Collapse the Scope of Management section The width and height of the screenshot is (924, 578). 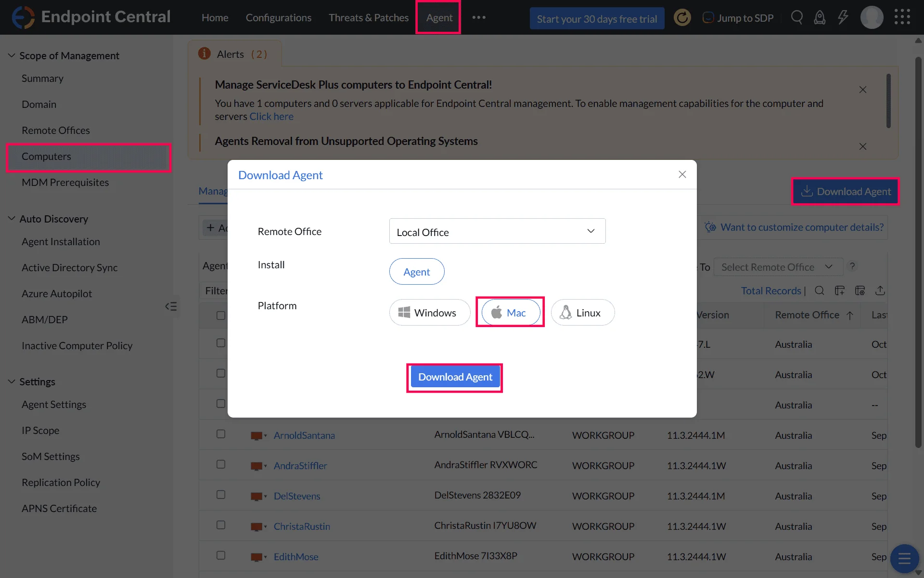[12, 55]
